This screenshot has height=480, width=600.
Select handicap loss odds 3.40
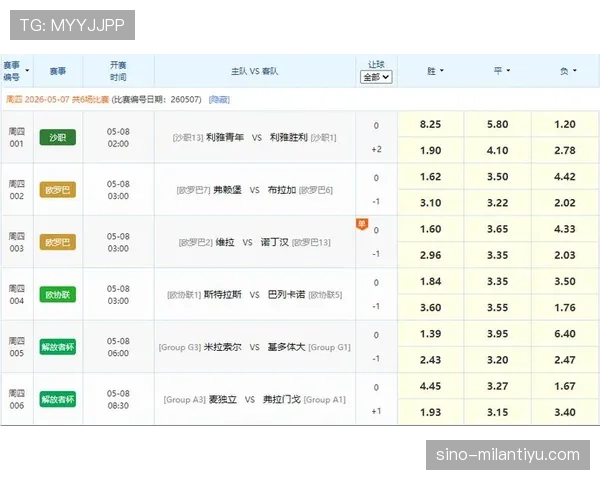[x=565, y=413]
